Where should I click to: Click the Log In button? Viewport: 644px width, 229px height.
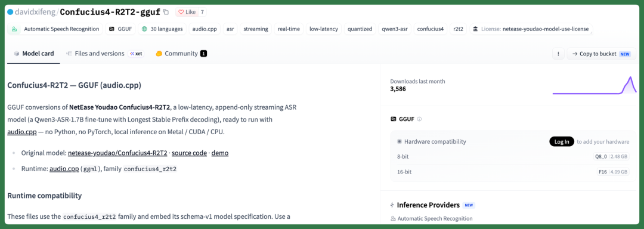562,141
